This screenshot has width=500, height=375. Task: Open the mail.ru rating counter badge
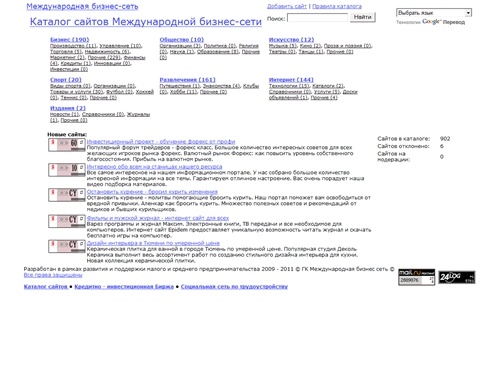[x=416, y=277]
